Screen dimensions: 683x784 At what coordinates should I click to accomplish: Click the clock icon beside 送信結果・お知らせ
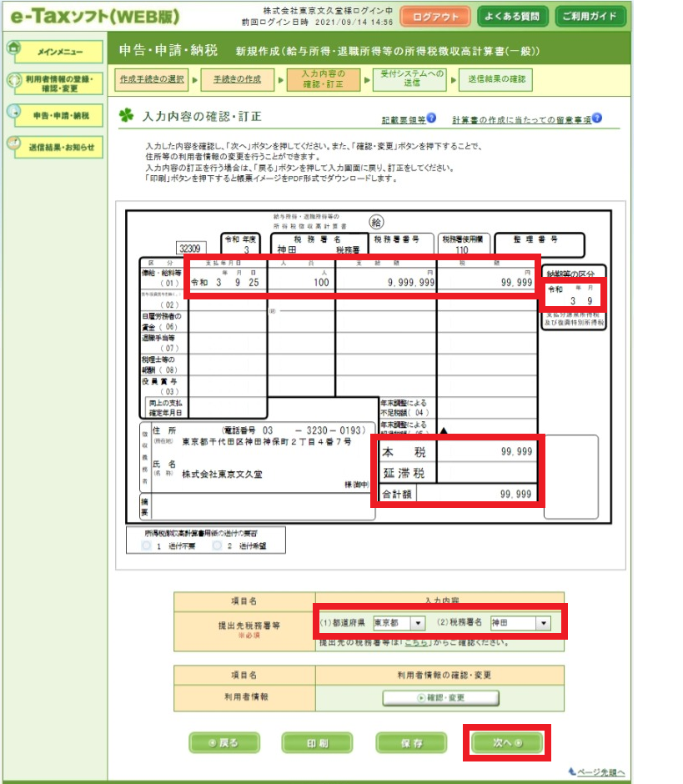[13, 143]
